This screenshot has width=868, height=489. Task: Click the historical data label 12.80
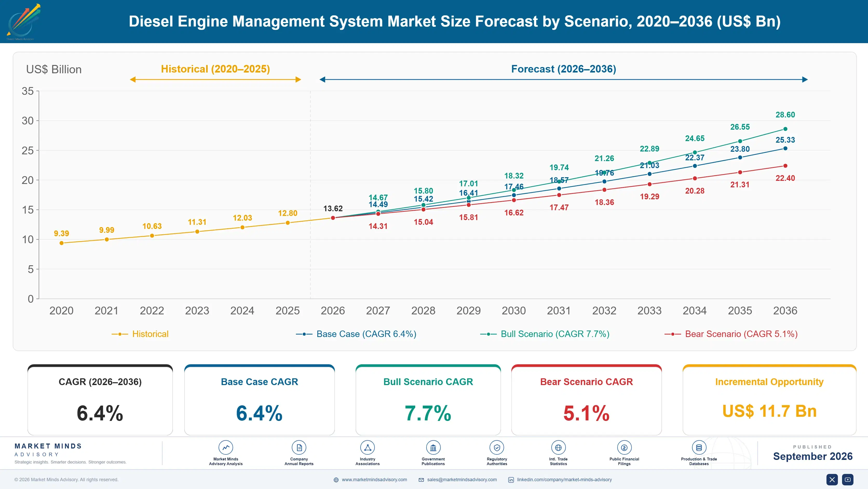(287, 213)
